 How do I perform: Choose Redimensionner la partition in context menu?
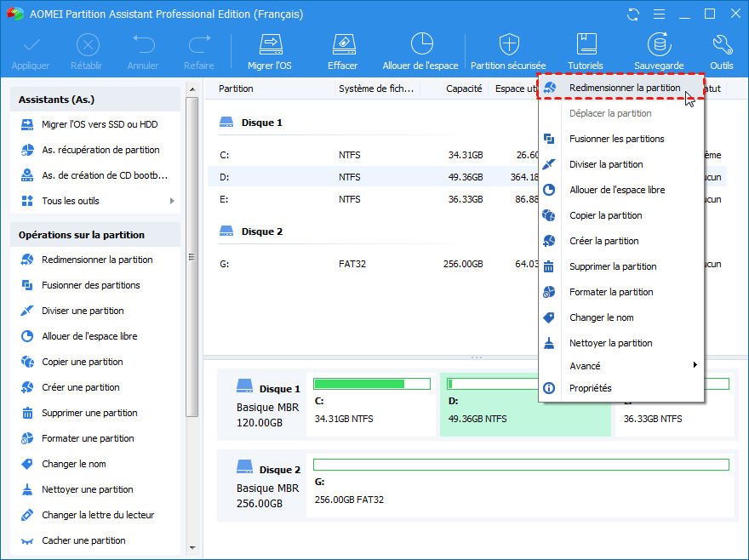click(x=624, y=88)
